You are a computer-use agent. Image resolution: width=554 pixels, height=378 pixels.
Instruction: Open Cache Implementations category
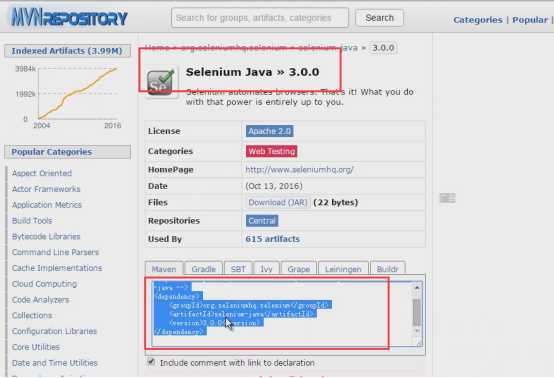[57, 268]
